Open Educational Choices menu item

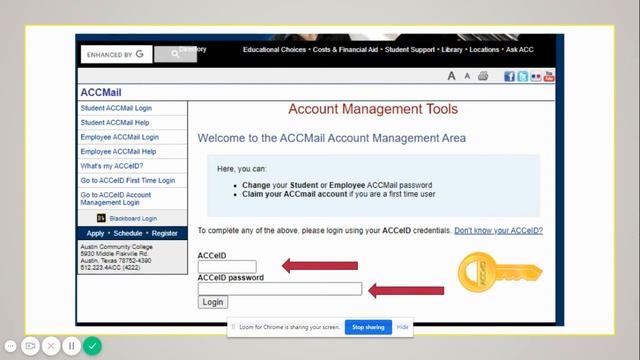(x=274, y=50)
